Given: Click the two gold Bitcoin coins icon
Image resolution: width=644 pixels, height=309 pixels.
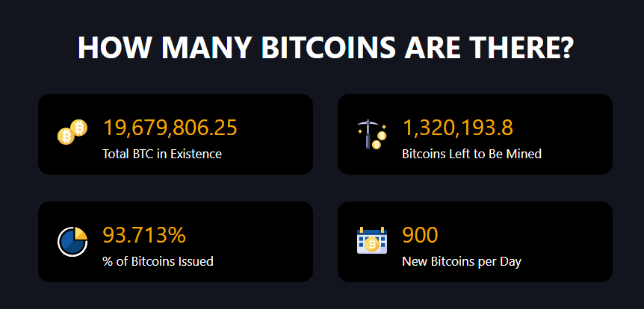Looking at the screenshot, I should (x=72, y=133).
